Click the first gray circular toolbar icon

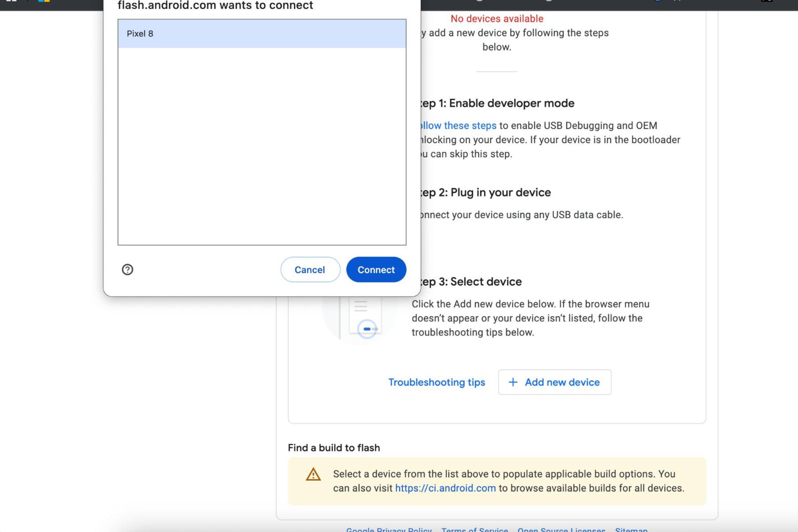point(479,1)
